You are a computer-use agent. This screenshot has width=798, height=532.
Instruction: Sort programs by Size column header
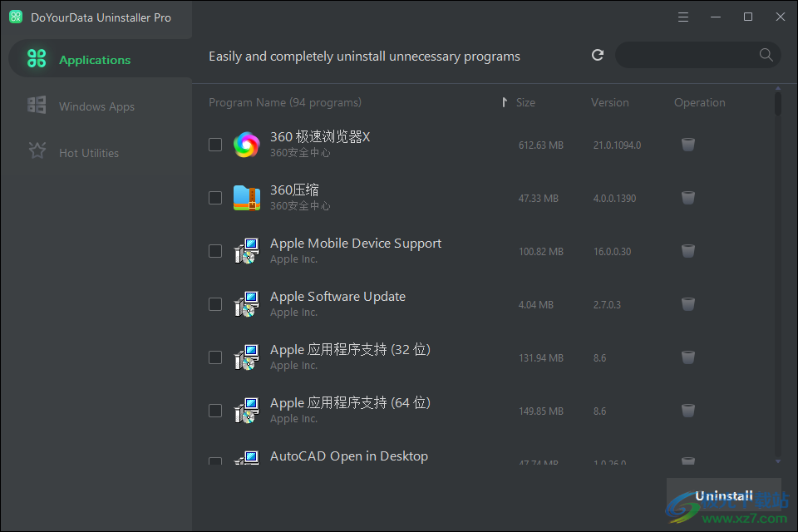click(525, 102)
